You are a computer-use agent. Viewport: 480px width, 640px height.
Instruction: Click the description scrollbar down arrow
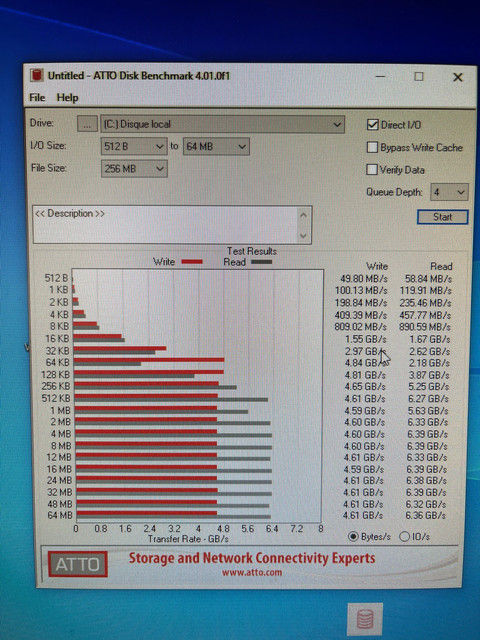coord(303,236)
